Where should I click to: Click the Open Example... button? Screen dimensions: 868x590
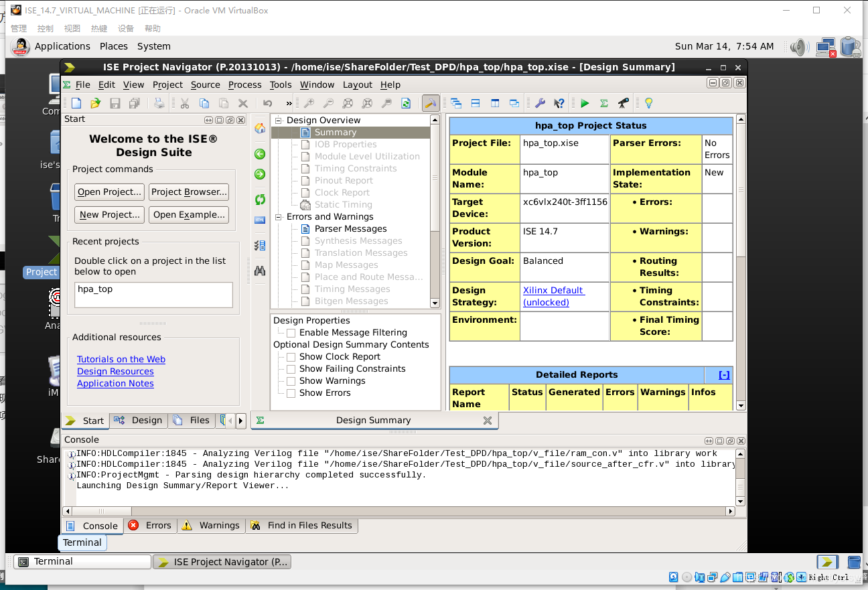point(189,215)
